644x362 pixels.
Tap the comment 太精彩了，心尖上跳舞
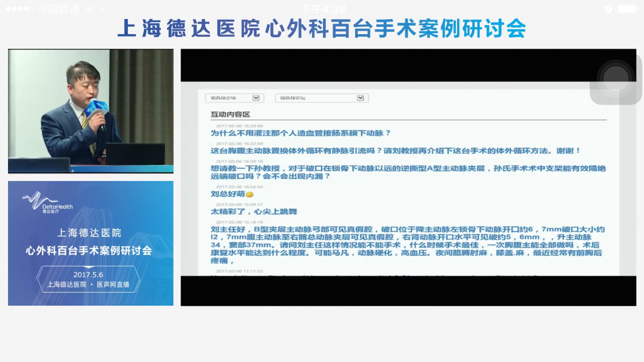[254, 212]
